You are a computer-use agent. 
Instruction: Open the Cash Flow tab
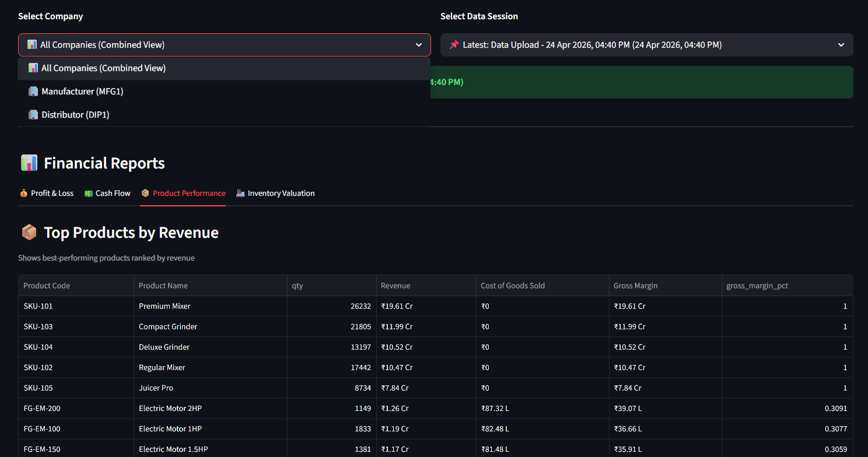pos(107,193)
